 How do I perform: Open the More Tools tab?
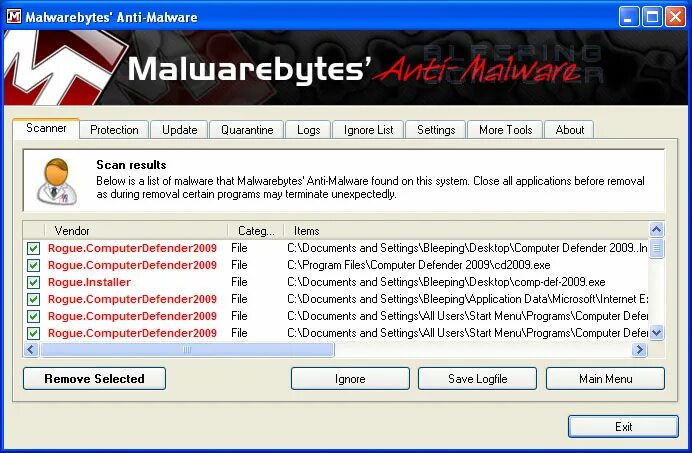505,130
